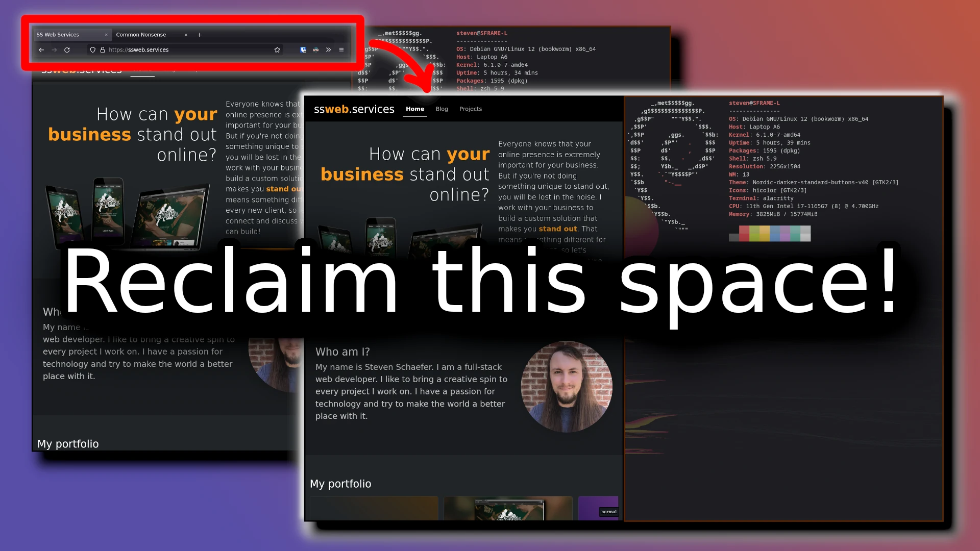The width and height of the screenshot is (980, 551).
Task: Click the browser forward navigation arrow
Action: pyautogui.click(x=54, y=50)
